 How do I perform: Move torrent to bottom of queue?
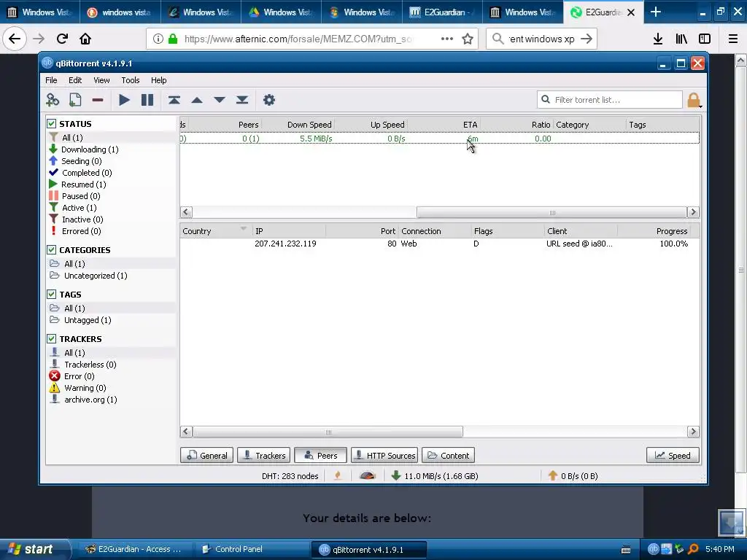(x=242, y=100)
